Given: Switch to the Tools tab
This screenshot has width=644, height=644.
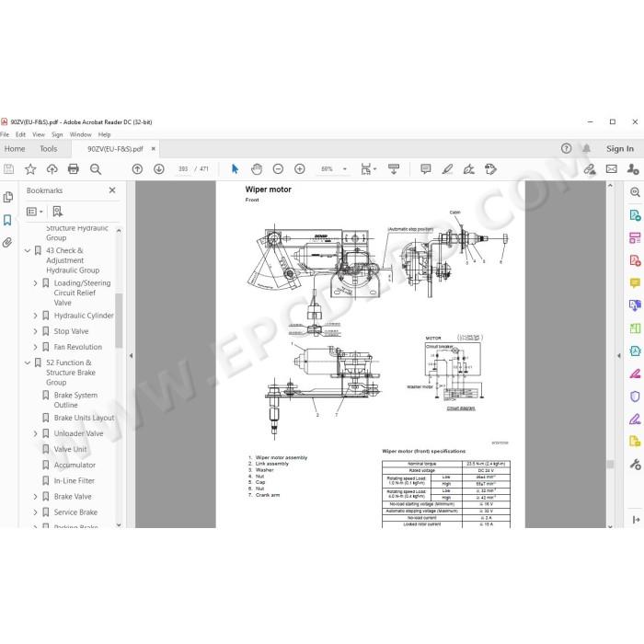Looking at the screenshot, I should click(x=49, y=149).
